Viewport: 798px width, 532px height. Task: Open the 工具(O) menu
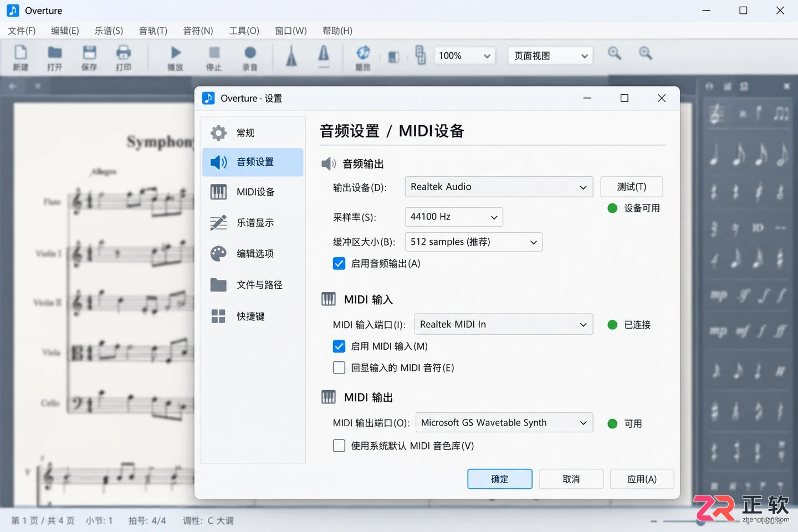tap(244, 30)
